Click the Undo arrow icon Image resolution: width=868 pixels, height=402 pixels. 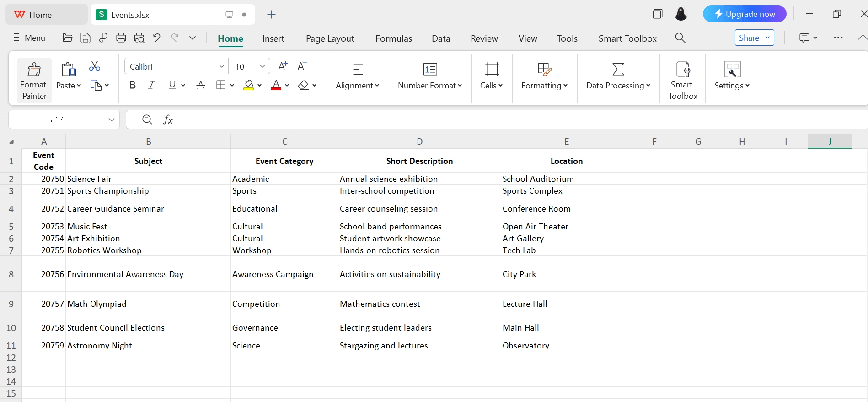pyautogui.click(x=157, y=38)
